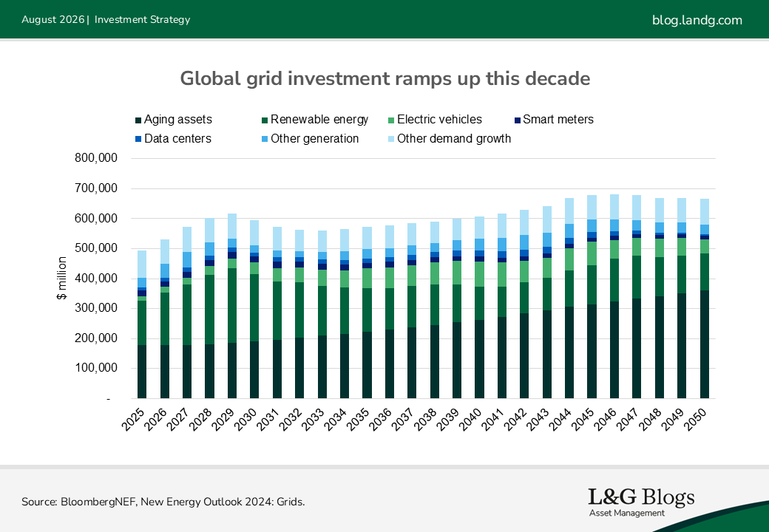Click the 2035 x-axis label

tap(358, 420)
